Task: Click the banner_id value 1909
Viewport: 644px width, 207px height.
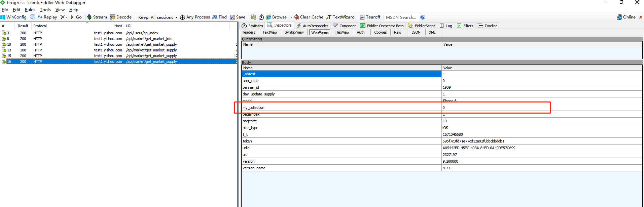Action: click(x=446, y=87)
